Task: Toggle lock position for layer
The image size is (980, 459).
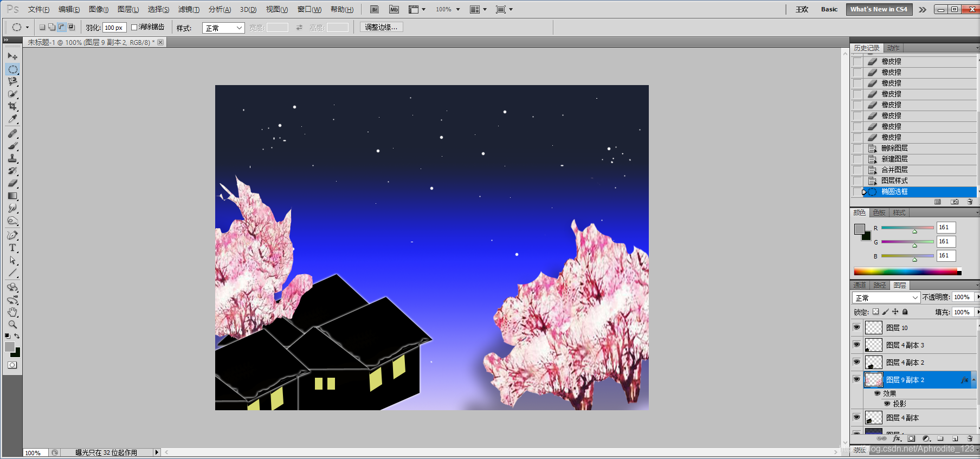Action: pyautogui.click(x=895, y=312)
